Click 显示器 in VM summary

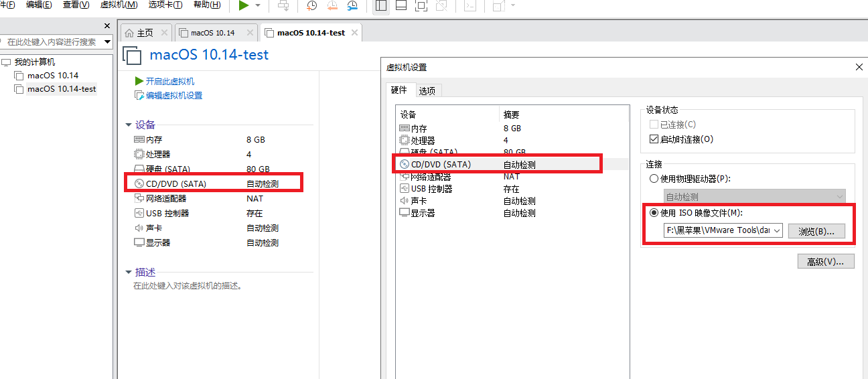click(x=158, y=242)
